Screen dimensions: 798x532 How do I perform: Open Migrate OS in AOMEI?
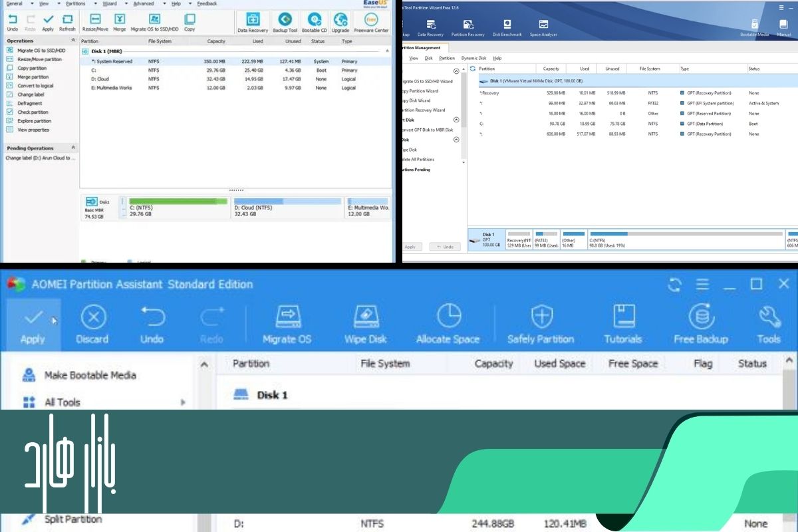pyautogui.click(x=287, y=325)
